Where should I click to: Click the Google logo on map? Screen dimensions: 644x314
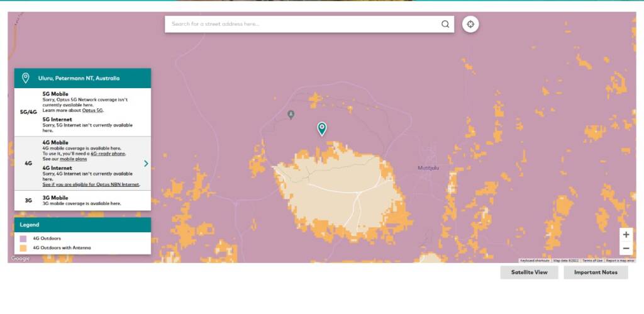[x=20, y=259]
